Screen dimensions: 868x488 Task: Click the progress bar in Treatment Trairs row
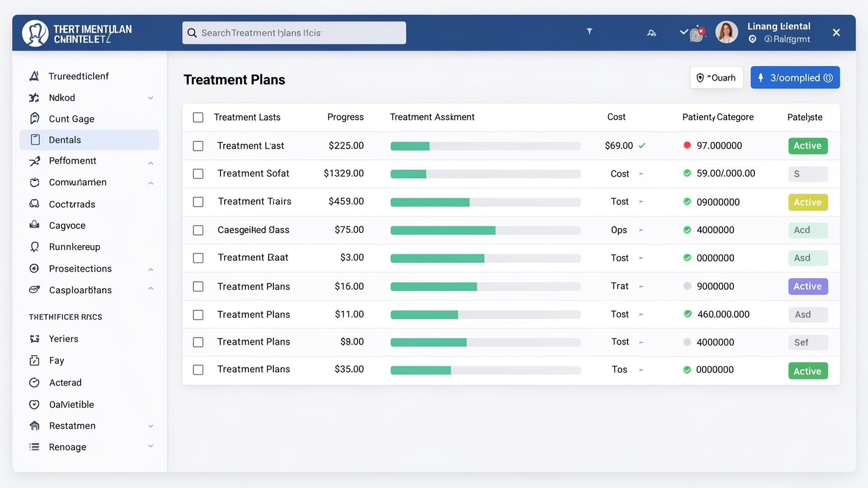click(486, 202)
